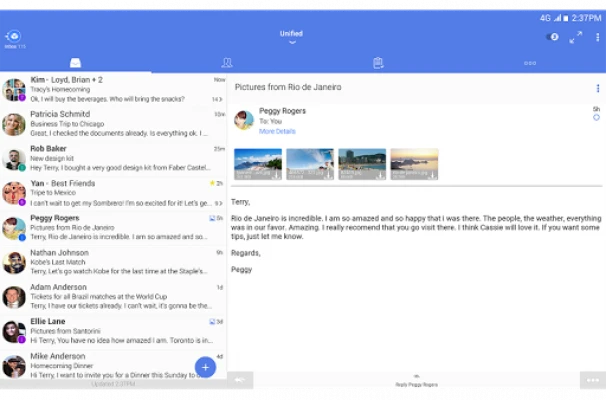The image size is (606, 400).
Task: Open the account inbox icon at top left
Action: coord(13,36)
